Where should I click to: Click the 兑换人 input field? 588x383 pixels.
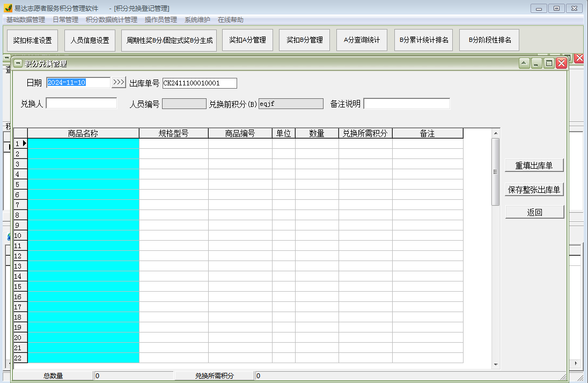(82, 103)
